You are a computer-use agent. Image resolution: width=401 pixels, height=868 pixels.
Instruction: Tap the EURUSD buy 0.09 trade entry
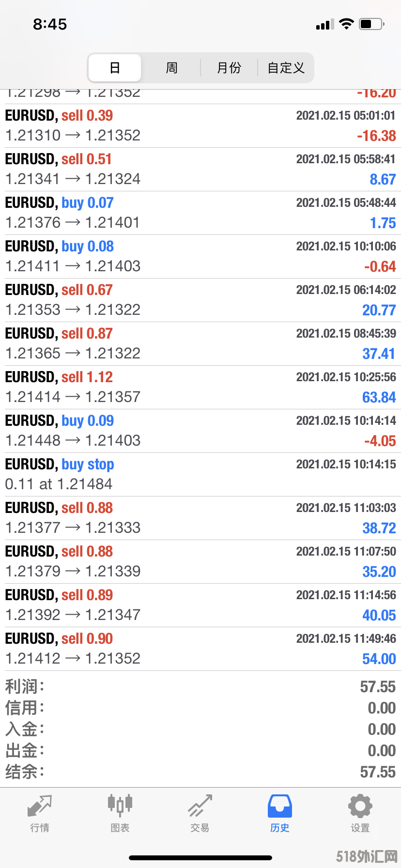pyautogui.click(x=200, y=431)
